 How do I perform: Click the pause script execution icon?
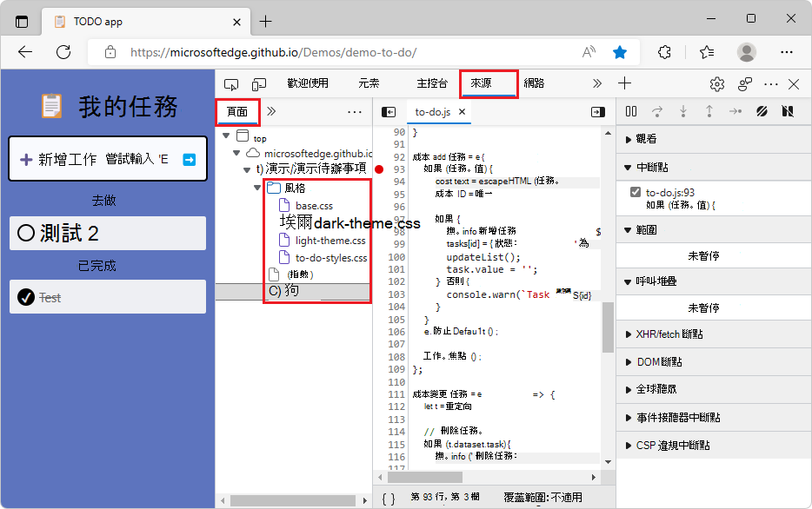(x=631, y=111)
